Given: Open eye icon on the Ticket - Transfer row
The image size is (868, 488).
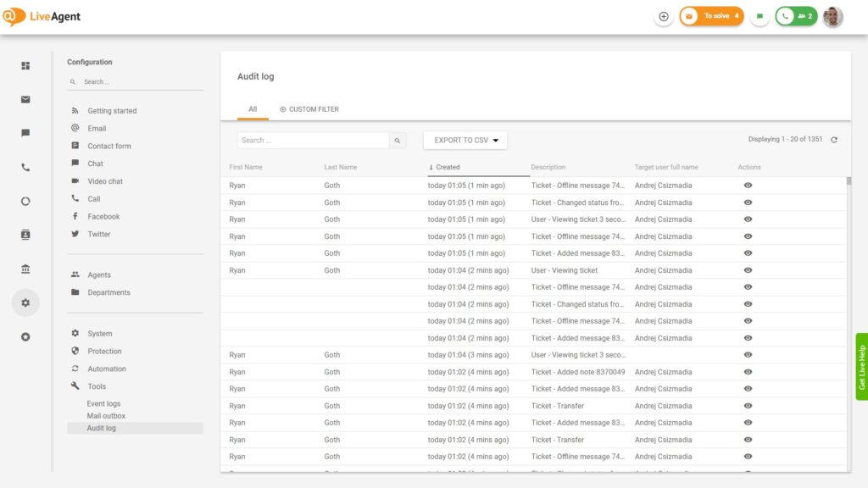Looking at the screenshot, I should pos(747,405).
